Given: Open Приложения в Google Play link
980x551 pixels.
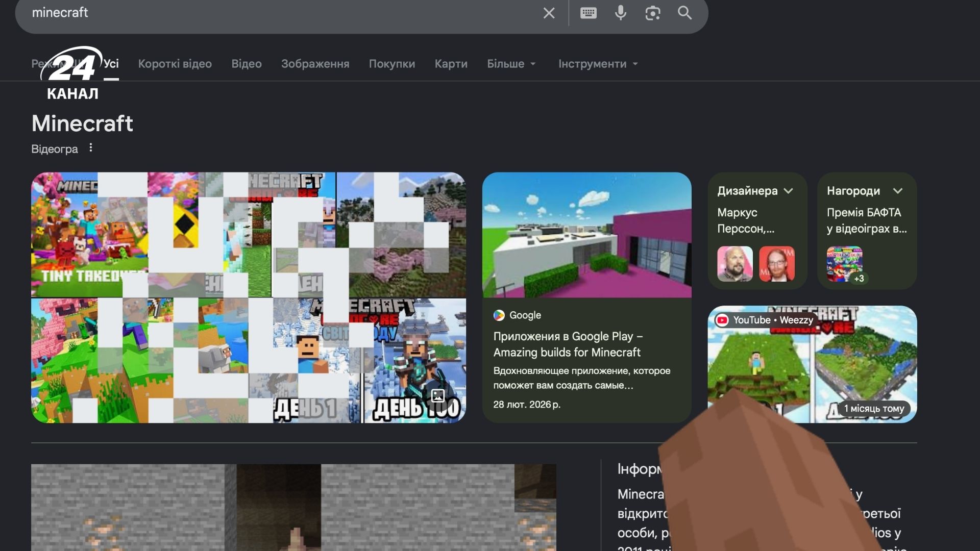Looking at the screenshot, I should click(568, 344).
